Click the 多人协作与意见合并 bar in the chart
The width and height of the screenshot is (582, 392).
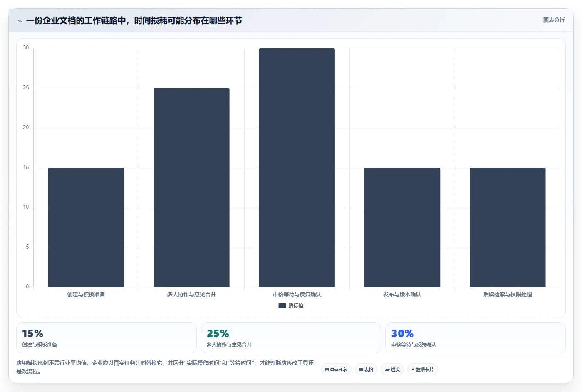tap(191, 187)
